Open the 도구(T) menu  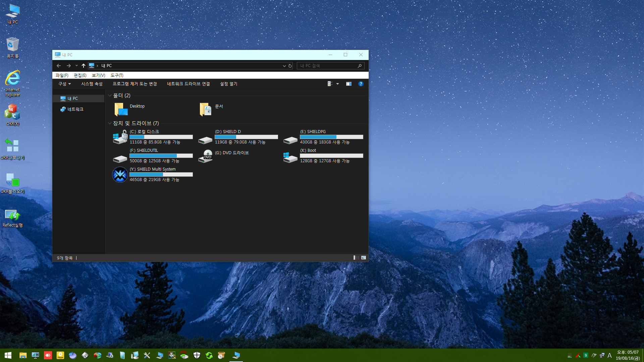tap(117, 75)
